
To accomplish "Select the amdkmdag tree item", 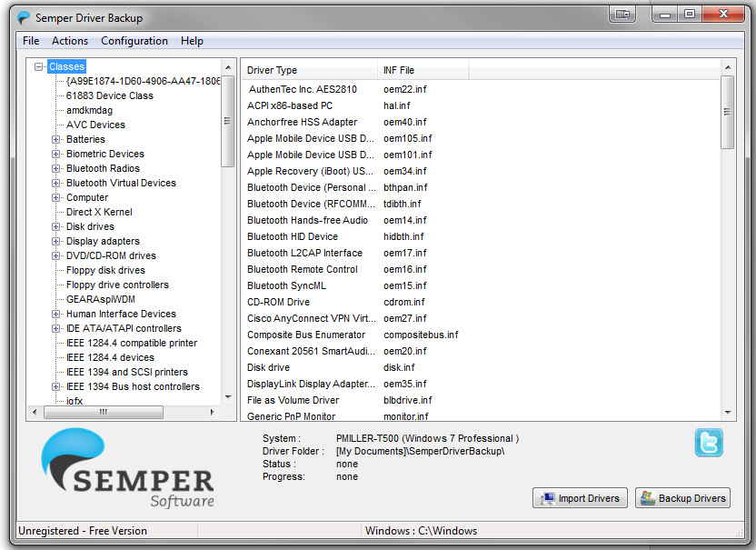I will tap(89, 110).
